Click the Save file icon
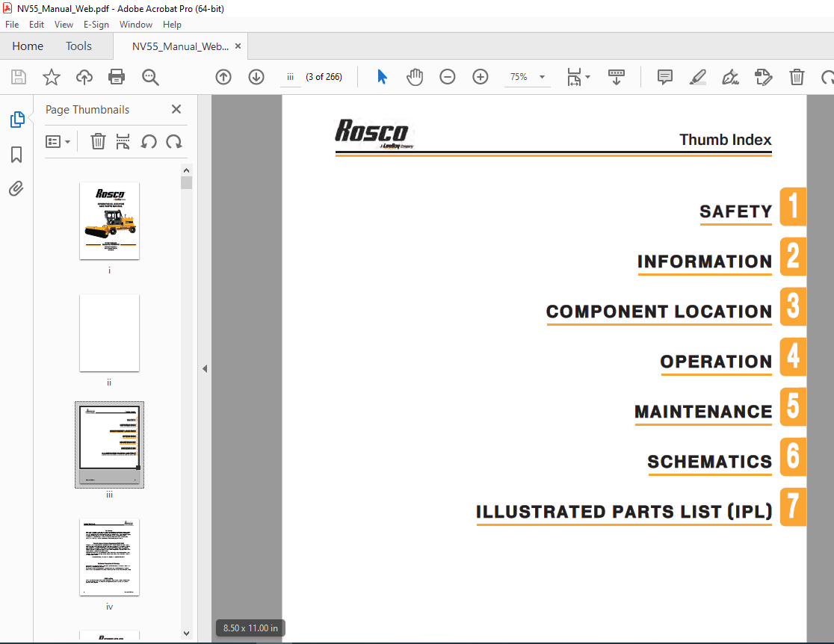Image resolution: width=834 pixels, height=644 pixels. (19, 77)
